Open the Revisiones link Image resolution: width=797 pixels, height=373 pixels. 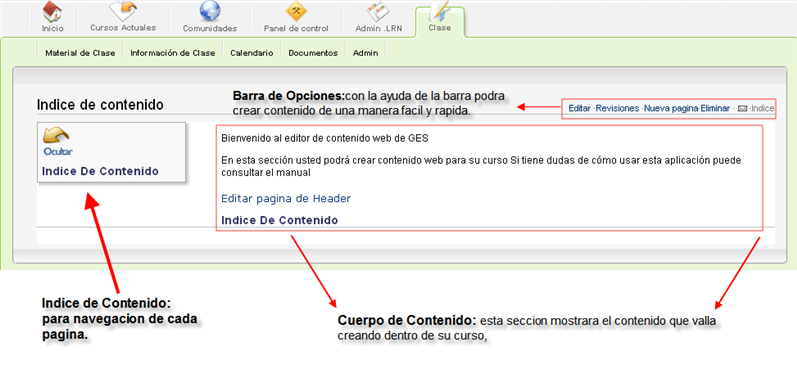(x=618, y=108)
